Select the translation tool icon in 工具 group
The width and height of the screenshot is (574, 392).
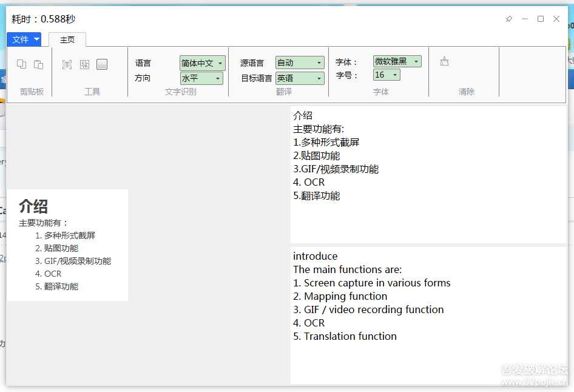86,63
